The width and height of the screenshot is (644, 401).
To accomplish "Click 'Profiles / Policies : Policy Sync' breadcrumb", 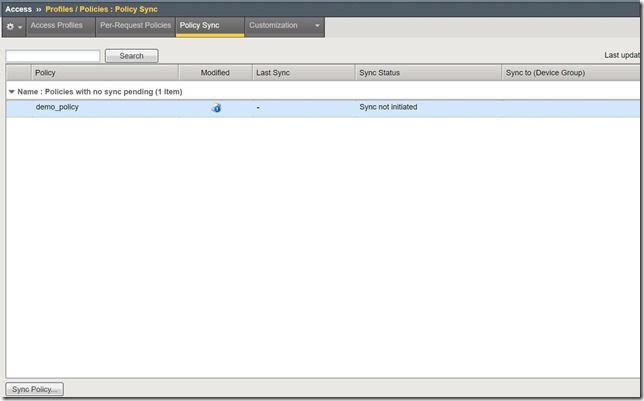I will coord(101,9).
